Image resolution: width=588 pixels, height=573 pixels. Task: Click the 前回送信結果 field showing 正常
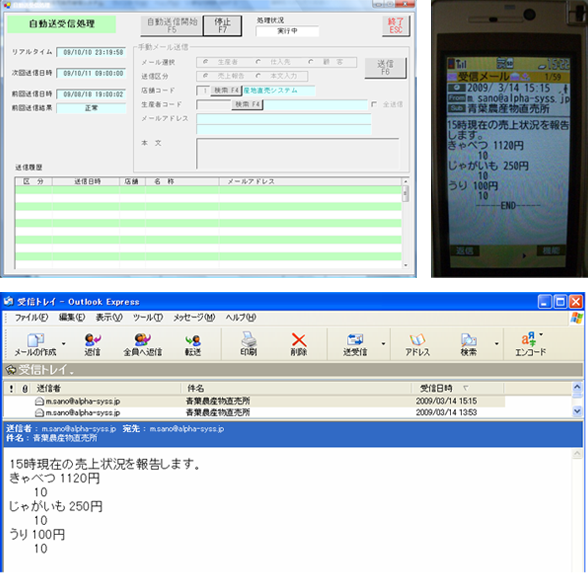91,108
